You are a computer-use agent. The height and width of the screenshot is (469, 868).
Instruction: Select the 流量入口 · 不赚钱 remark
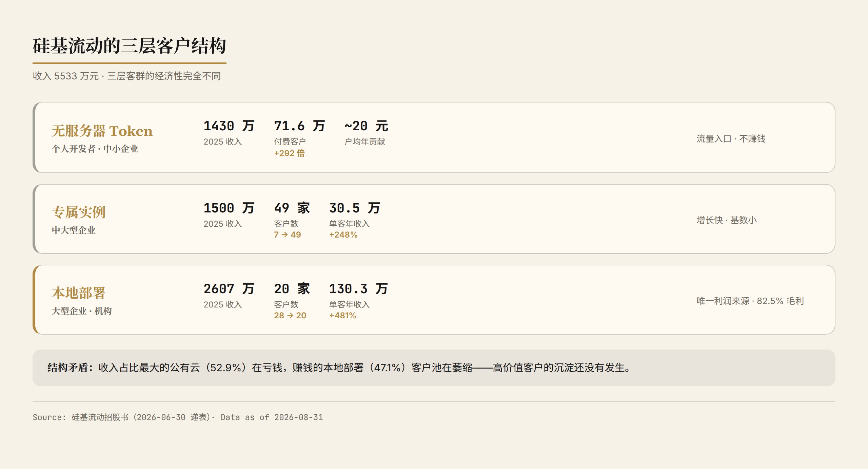[x=731, y=138]
